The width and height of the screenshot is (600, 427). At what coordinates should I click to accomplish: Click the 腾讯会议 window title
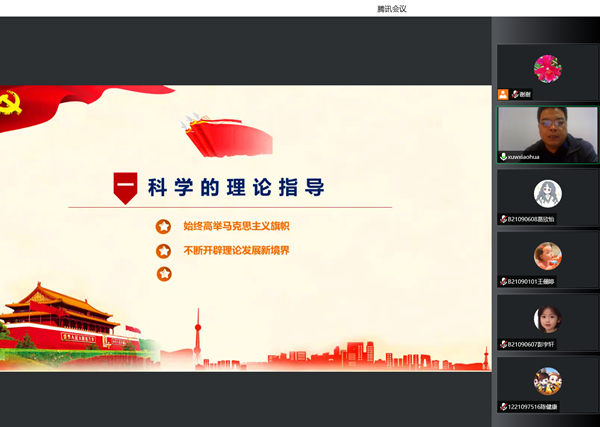tap(392, 8)
